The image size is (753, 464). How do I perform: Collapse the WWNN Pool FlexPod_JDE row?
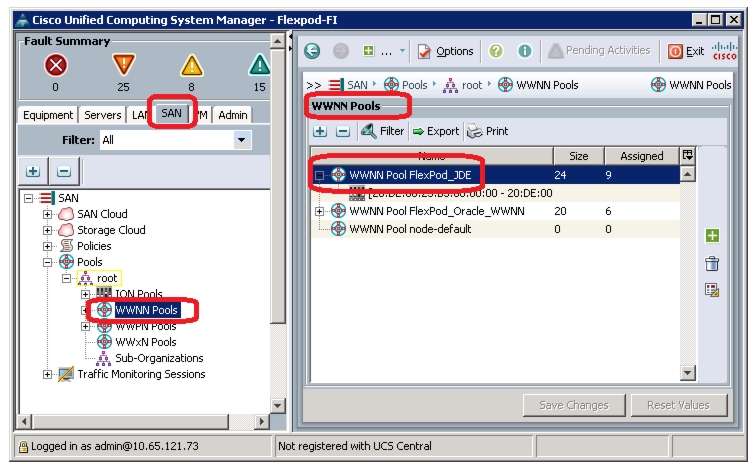pyautogui.click(x=319, y=175)
